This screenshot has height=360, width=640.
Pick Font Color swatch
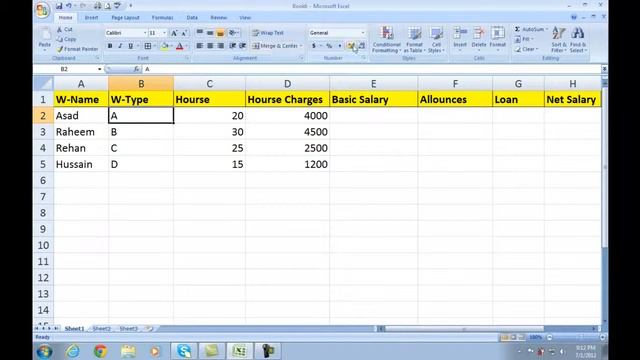[x=180, y=46]
